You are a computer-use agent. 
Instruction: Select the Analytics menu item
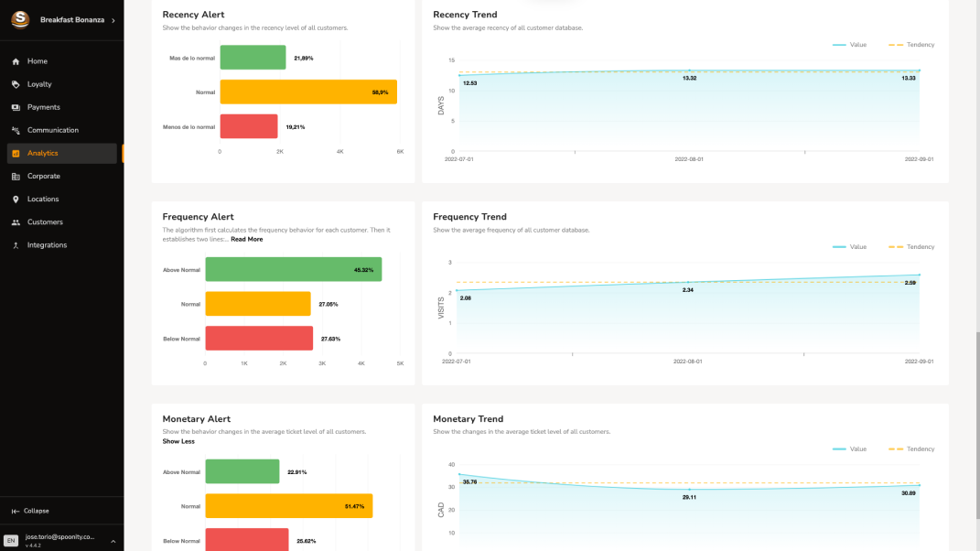(62, 153)
